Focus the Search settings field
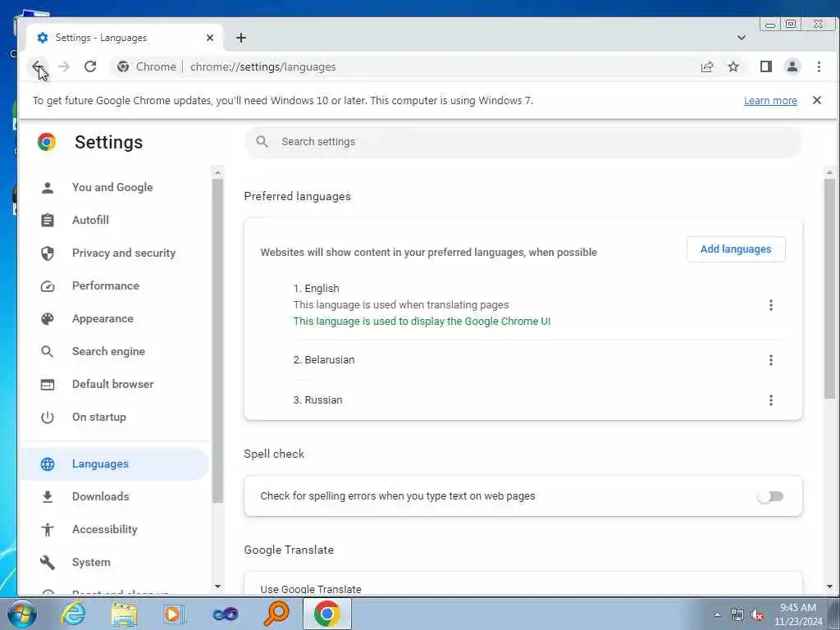This screenshot has height=630, width=840. [523, 141]
